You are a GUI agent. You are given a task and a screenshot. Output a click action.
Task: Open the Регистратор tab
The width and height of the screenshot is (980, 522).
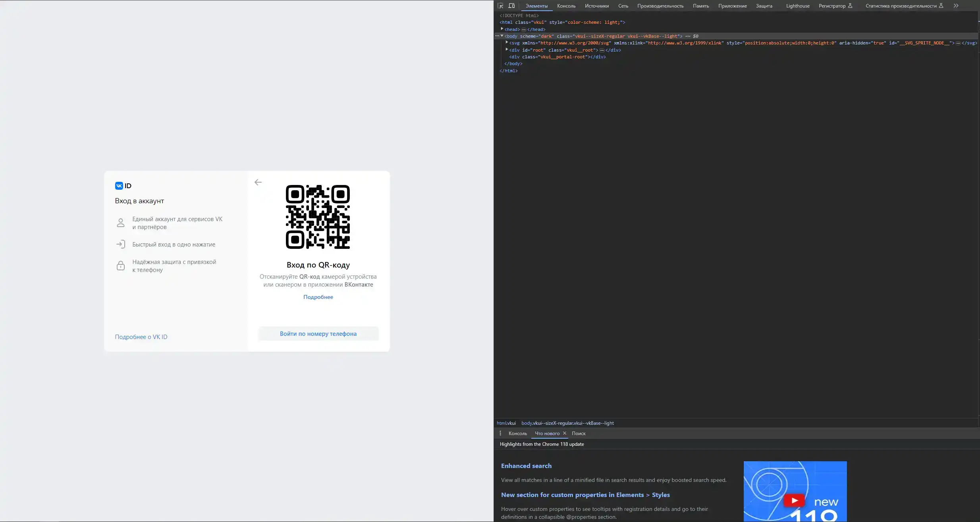click(x=835, y=6)
